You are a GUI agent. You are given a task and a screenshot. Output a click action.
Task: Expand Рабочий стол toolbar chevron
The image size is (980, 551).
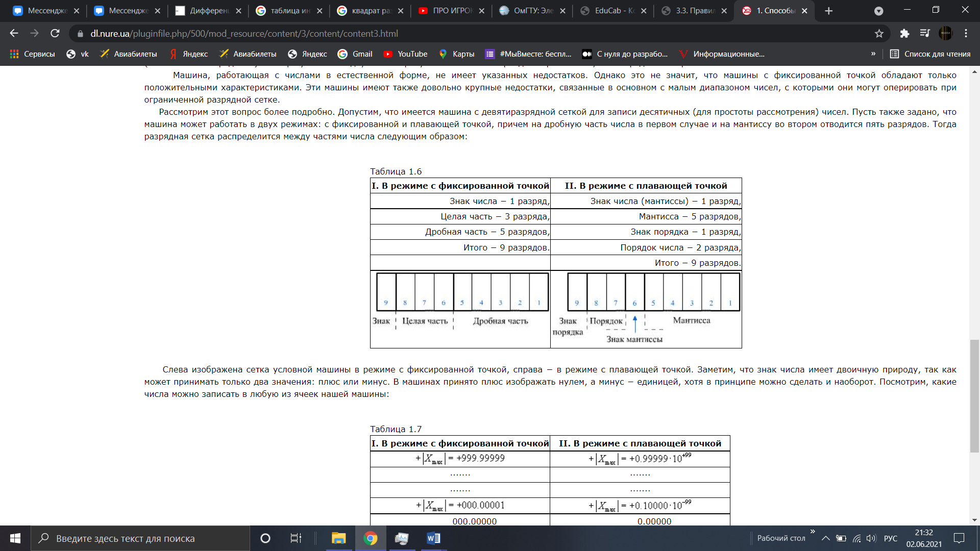coord(813,532)
